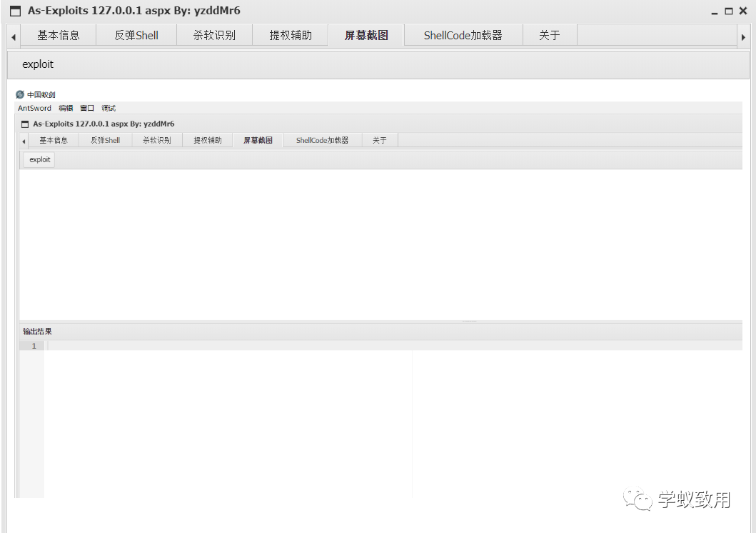Switch to the inner ShellCode加载器 tab
Screen dimensions: 756x533
click(322, 140)
